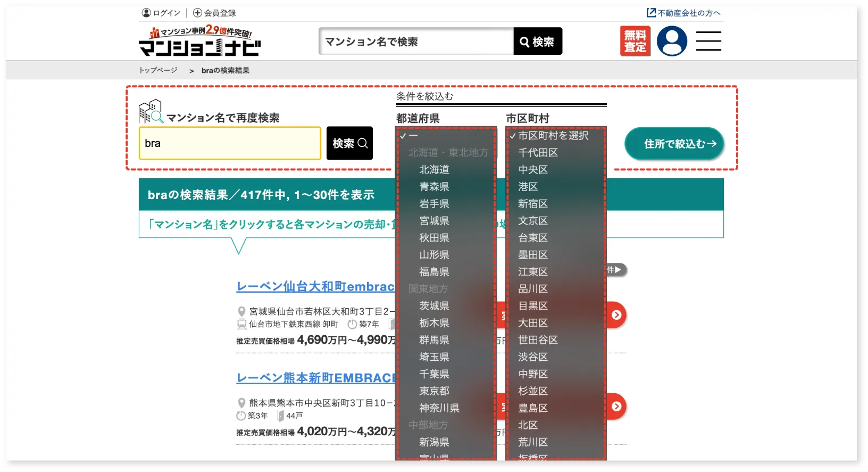Click the clock icon beside 築3年

pyautogui.click(x=241, y=416)
